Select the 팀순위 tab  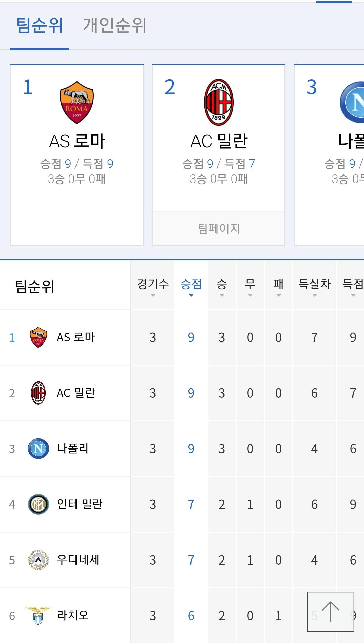tap(39, 25)
